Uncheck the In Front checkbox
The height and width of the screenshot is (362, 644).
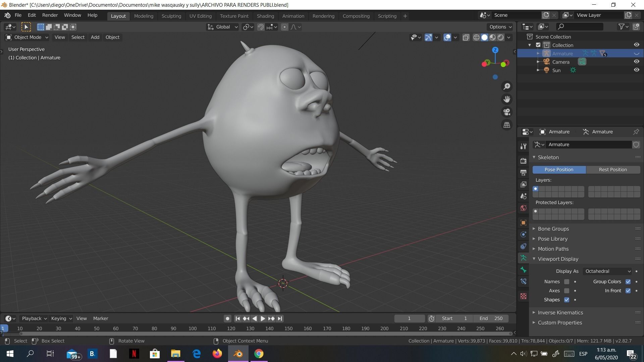[x=628, y=291]
